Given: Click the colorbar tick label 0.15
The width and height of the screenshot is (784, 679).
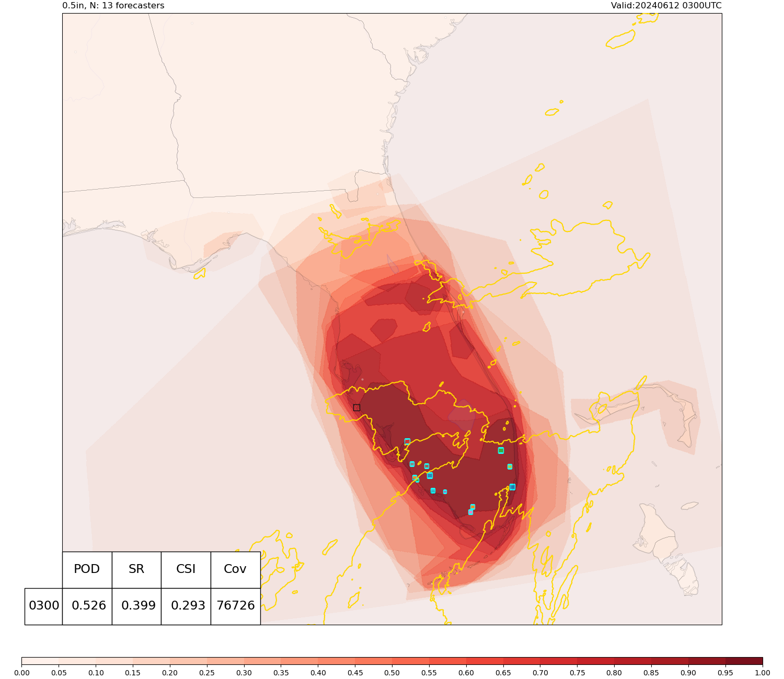Looking at the screenshot, I should pyautogui.click(x=133, y=673).
